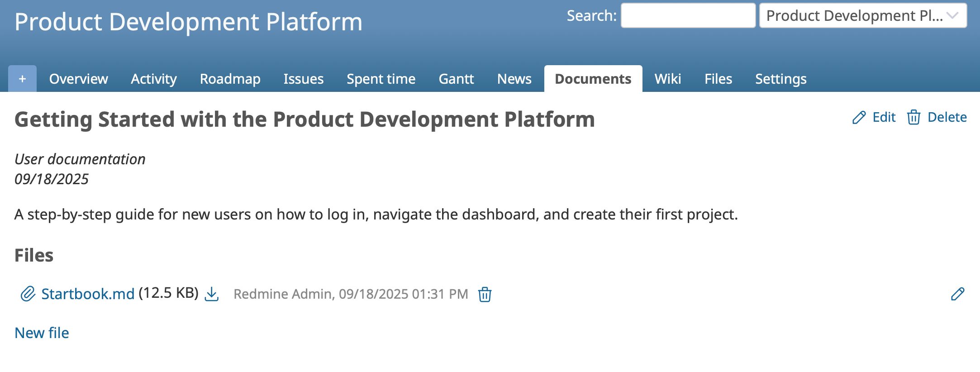This screenshot has width=980, height=372.
Task: Focus the Search input field
Action: pos(688,16)
